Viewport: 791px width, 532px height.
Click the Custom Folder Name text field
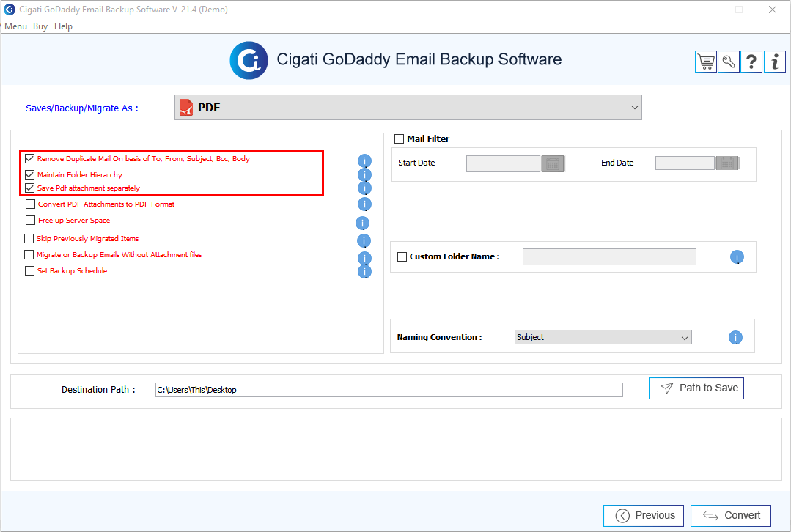[x=609, y=256]
